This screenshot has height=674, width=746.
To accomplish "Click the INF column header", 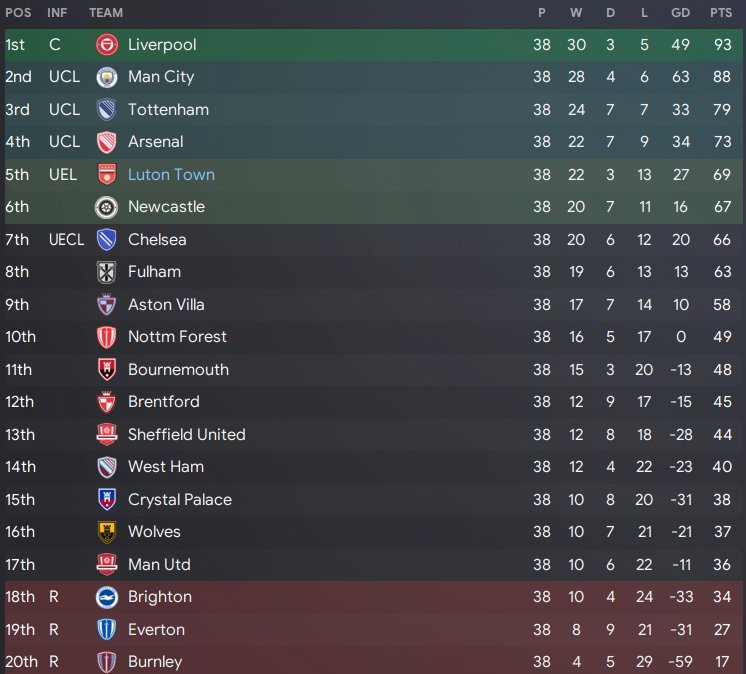I will pos(57,13).
